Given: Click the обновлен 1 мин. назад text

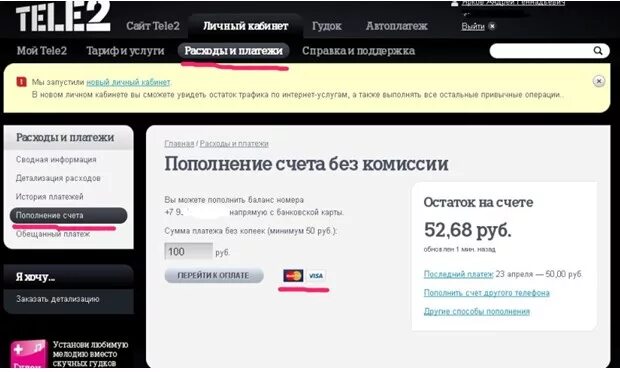Looking at the screenshot, I should [459, 249].
